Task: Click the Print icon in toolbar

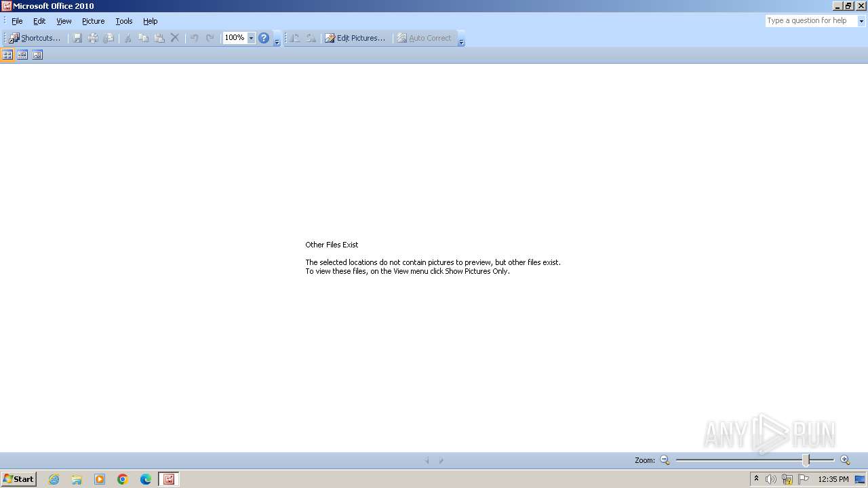Action: [x=93, y=38]
